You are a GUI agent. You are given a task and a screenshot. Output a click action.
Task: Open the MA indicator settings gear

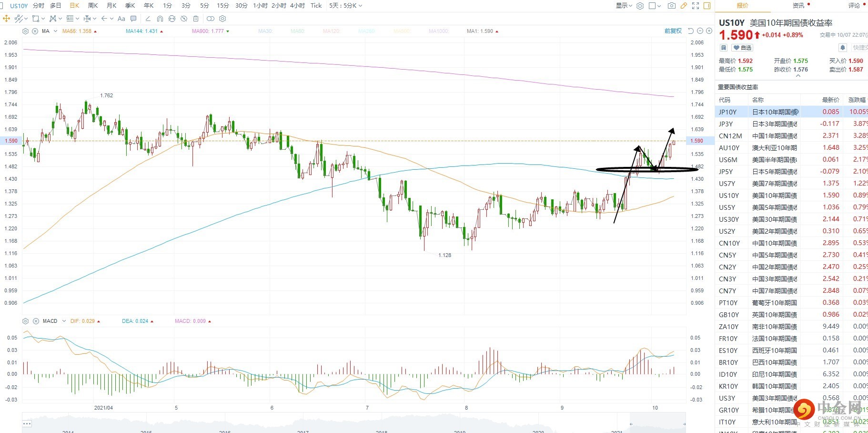coord(25,31)
